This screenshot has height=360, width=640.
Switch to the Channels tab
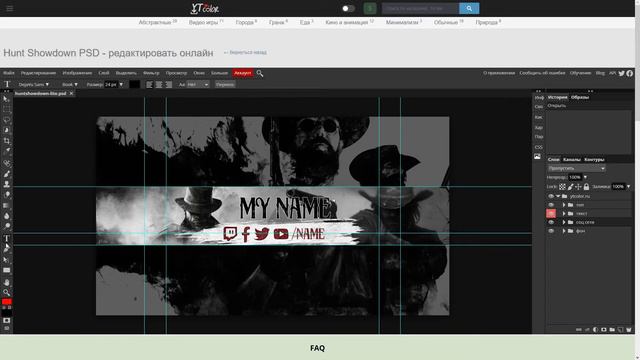tap(571, 160)
